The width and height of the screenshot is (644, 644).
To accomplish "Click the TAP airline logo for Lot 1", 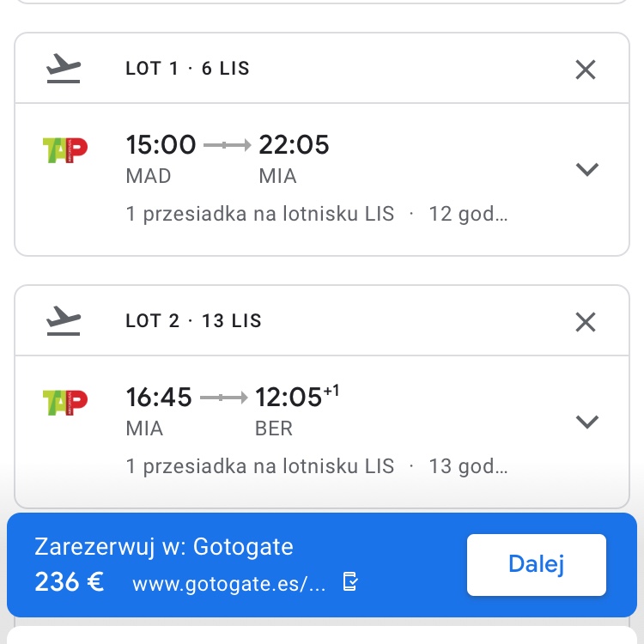I will click(65, 150).
